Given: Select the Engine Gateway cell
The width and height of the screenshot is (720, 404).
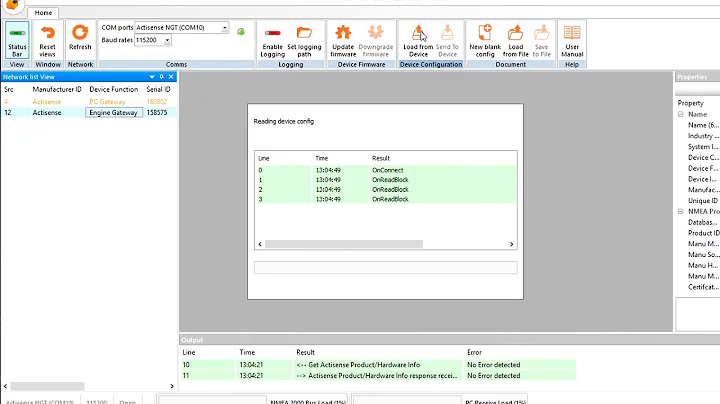Looking at the screenshot, I should (x=113, y=112).
